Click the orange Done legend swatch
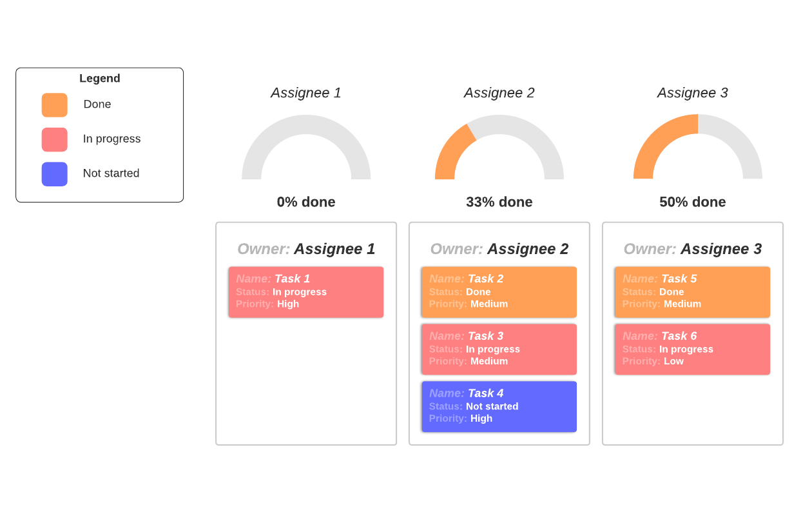Screen dimensions: 812x512 coord(55,105)
